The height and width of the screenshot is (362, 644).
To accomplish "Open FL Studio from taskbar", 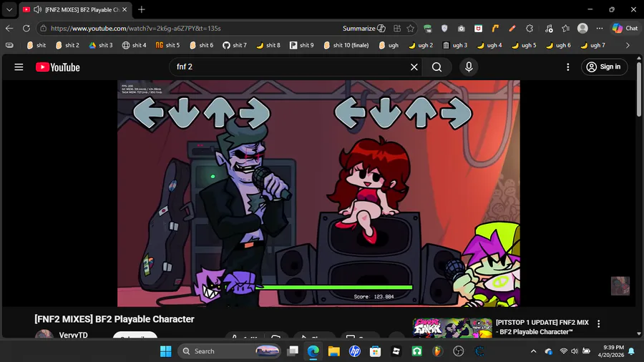I will 438,351.
